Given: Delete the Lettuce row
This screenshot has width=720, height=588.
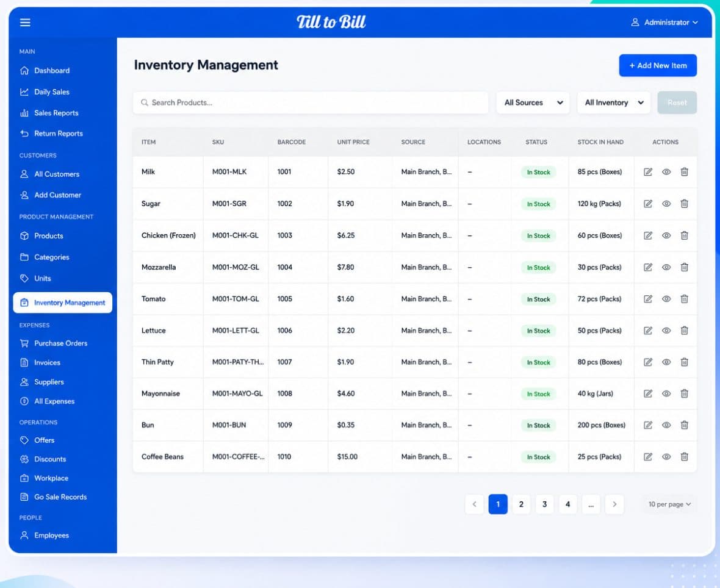Looking at the screenshot, I should (684, 331).
